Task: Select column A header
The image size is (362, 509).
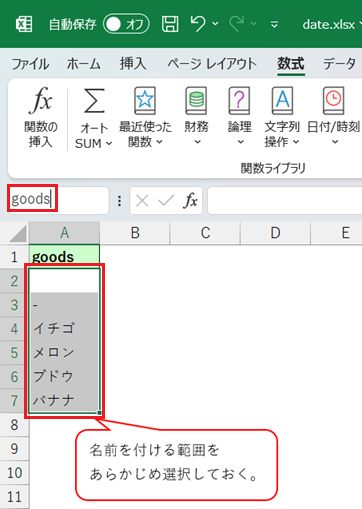Action: pos(65,233)
